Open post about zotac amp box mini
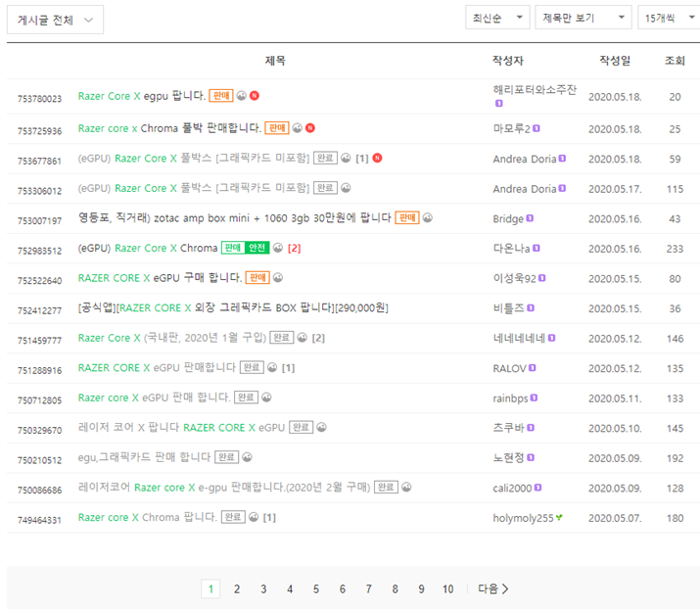The width and height of the screenshot is (700, 609). [234, 218]
